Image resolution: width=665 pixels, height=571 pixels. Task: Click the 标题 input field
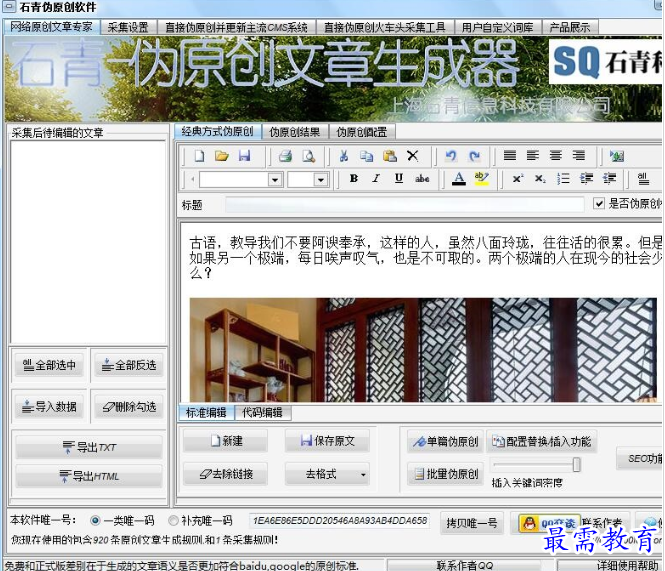pyautogui.click(x=405, y=204)
